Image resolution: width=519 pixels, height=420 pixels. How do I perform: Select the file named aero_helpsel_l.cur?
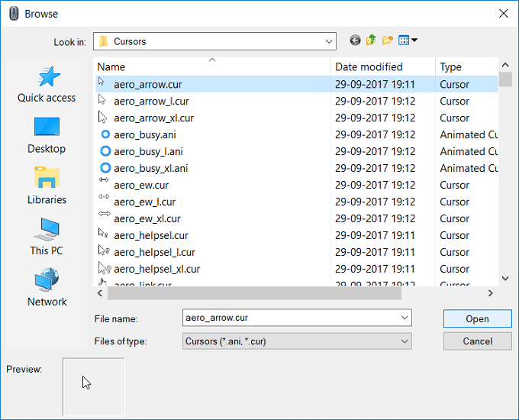155,253
